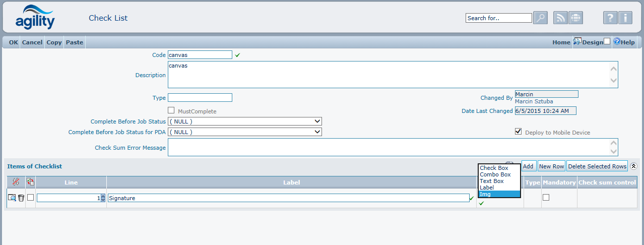Collapse the Items of Checklist section
The width and height of the screenshot is (644, 245).
(633, 166)
